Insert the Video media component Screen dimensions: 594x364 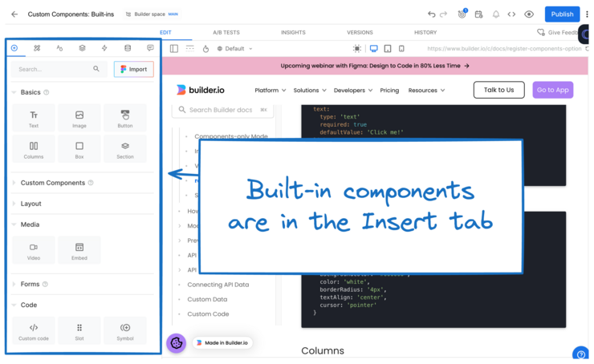point(34,250)
